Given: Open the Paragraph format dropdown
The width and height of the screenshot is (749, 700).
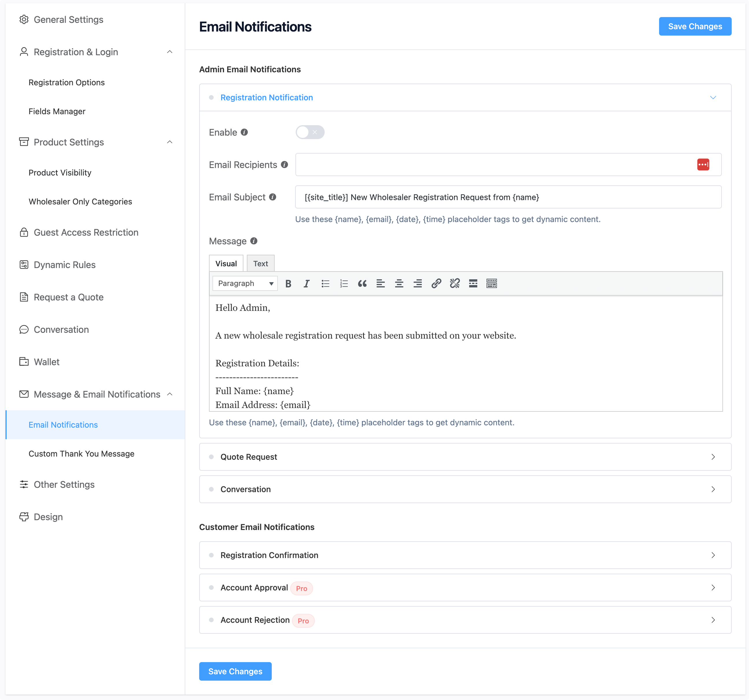Looking at the screenshot, I should coord(245,284).
